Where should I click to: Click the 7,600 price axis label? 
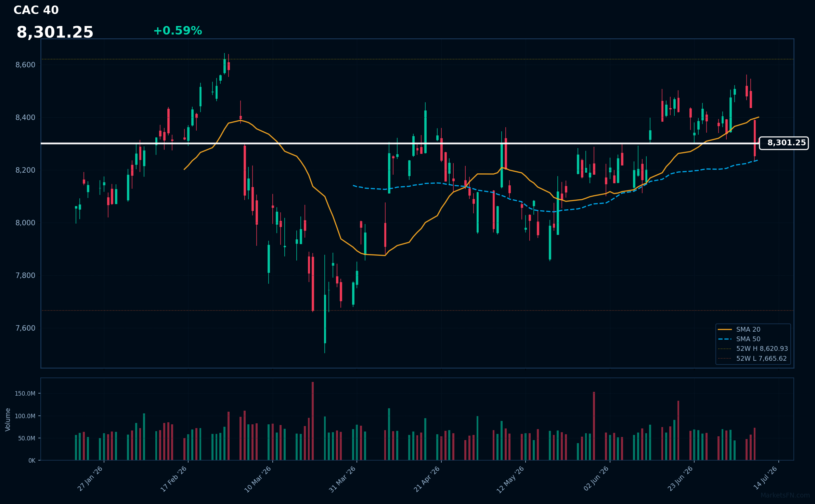coord(25,328)
